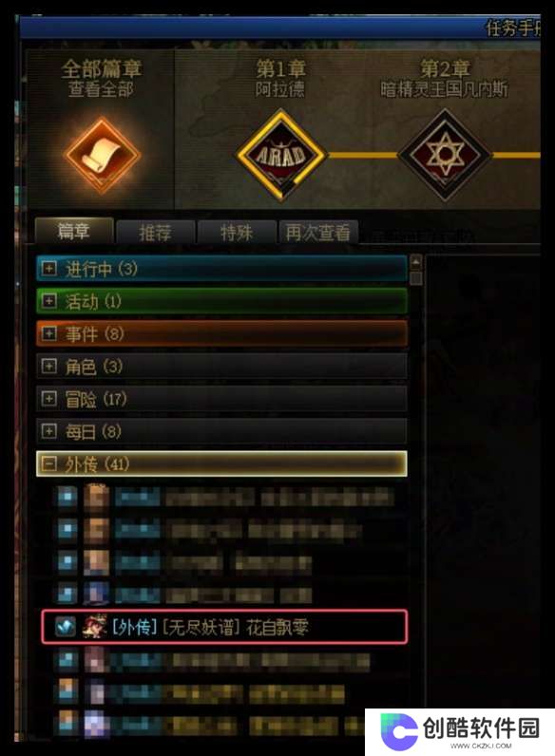Click the character portrait of 花自飘零 quest
The width and height of the screenshot is (555, 756).
click(x=95, y=627)
